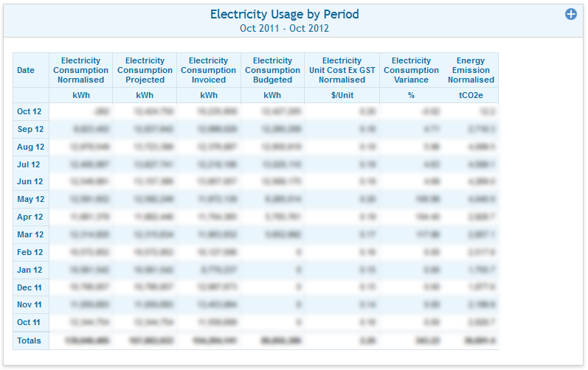This screenshot has height=370, width=588.
Task: Click the Electricity Consumption Invoiced header
Action: (209, 70)
